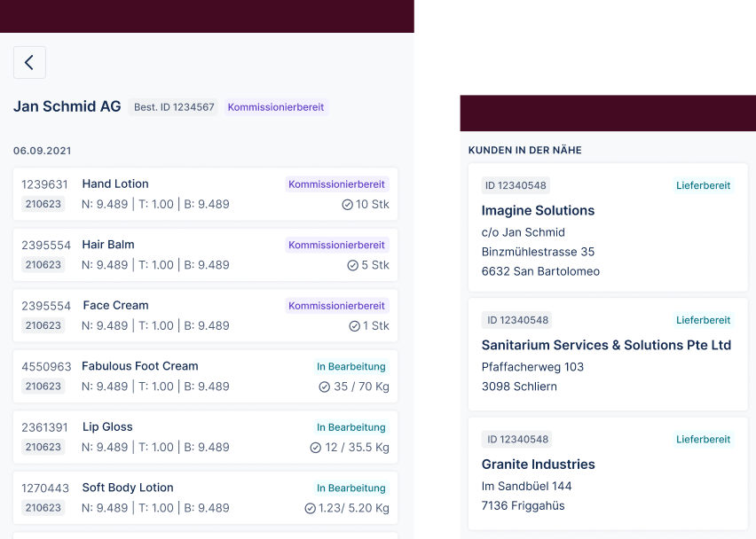Click 7136 Friggahüs

pyautogui.click(x=524, y=506)
